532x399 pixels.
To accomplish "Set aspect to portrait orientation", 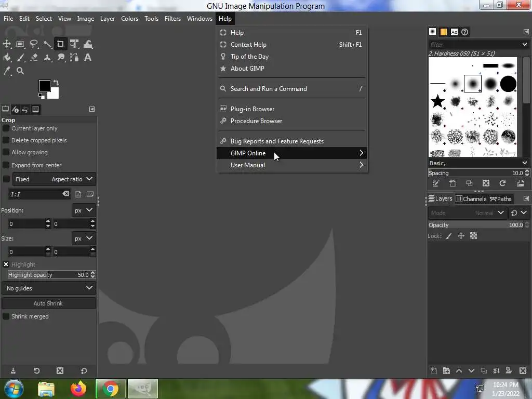I will [78, 194].
